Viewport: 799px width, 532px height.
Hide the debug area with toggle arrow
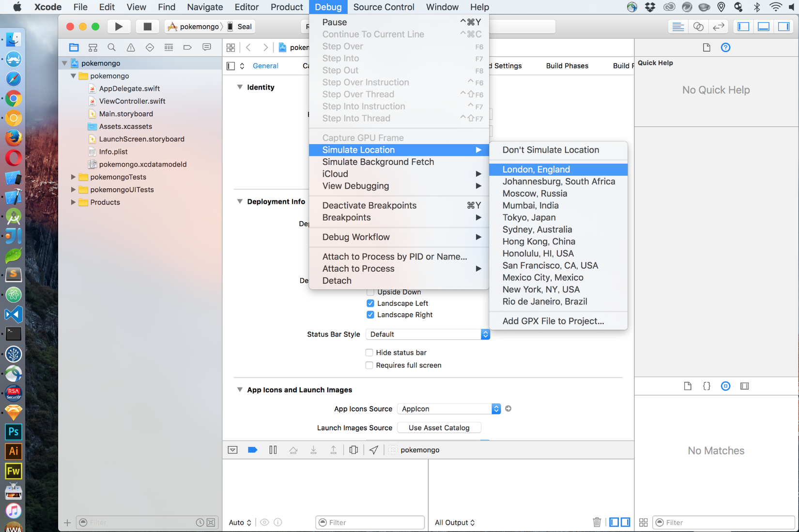point(232,450)
